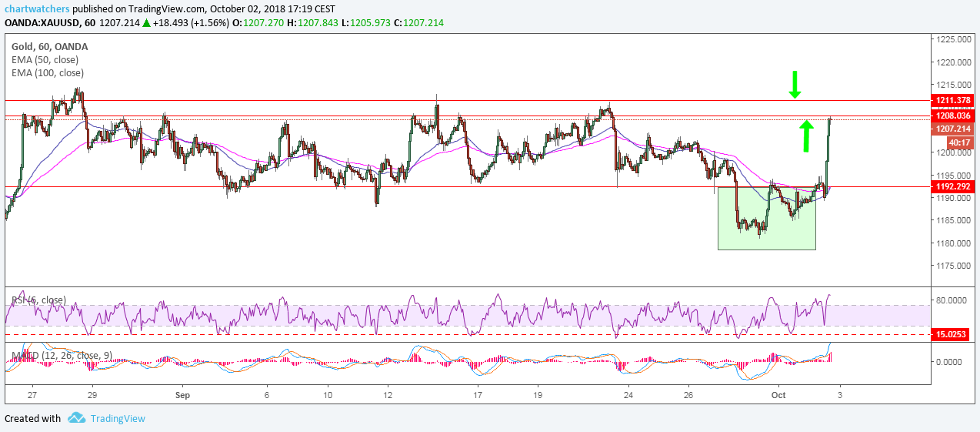980x432 pixels.
Task: Select the RSI (6, close) indicator label
Action: (x=38, y=300)
